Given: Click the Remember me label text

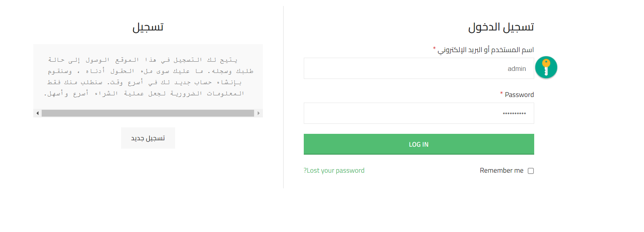Looking at the screenshot, I should tap(501, 171).
